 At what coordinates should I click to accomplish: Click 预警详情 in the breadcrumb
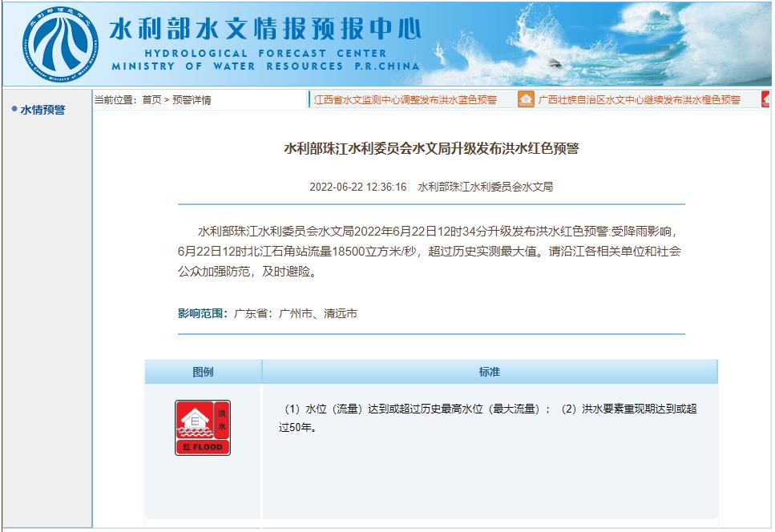pyautogui.click(x=192, y=100)
